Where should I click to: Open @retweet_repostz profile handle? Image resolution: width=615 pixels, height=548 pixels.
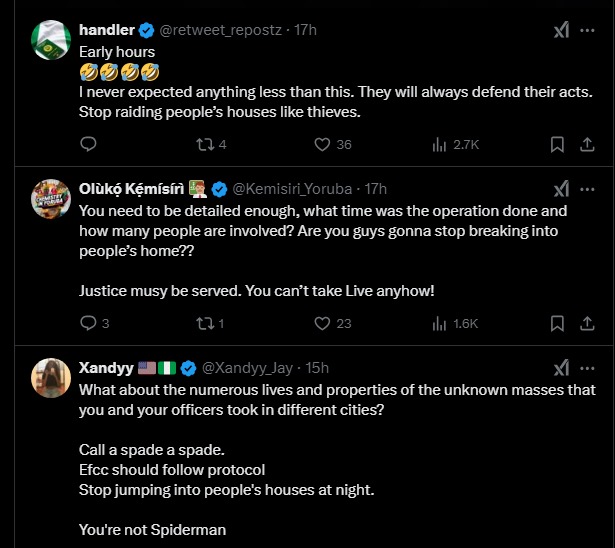pyautogui.click(x=219, y=30)
